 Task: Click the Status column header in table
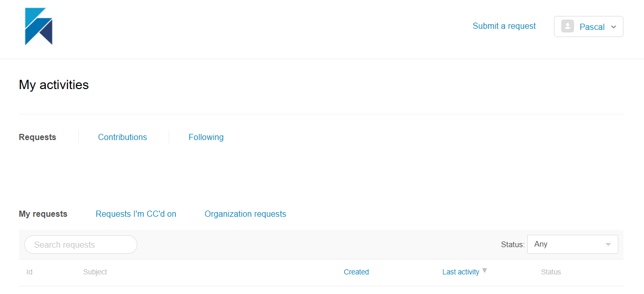point(551,272)
